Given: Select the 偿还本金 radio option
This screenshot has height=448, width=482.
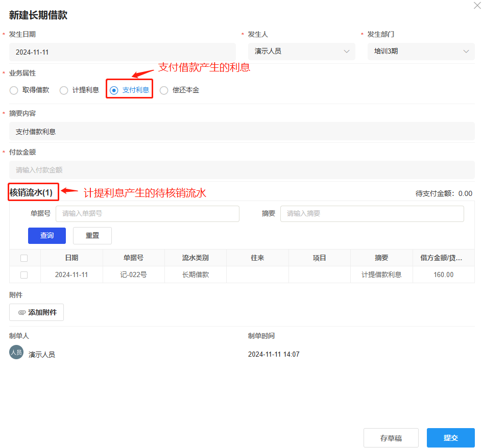Looking at the screenshot, I should coord(164,90).
